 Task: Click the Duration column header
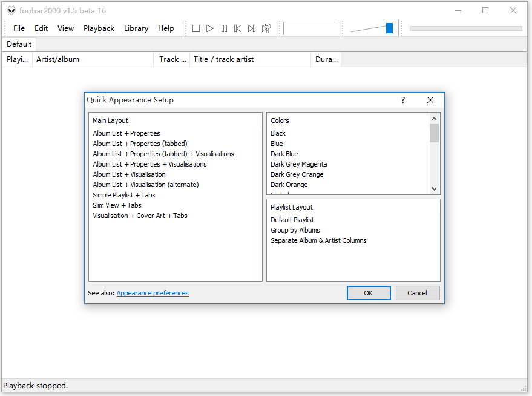pos(326,59)
